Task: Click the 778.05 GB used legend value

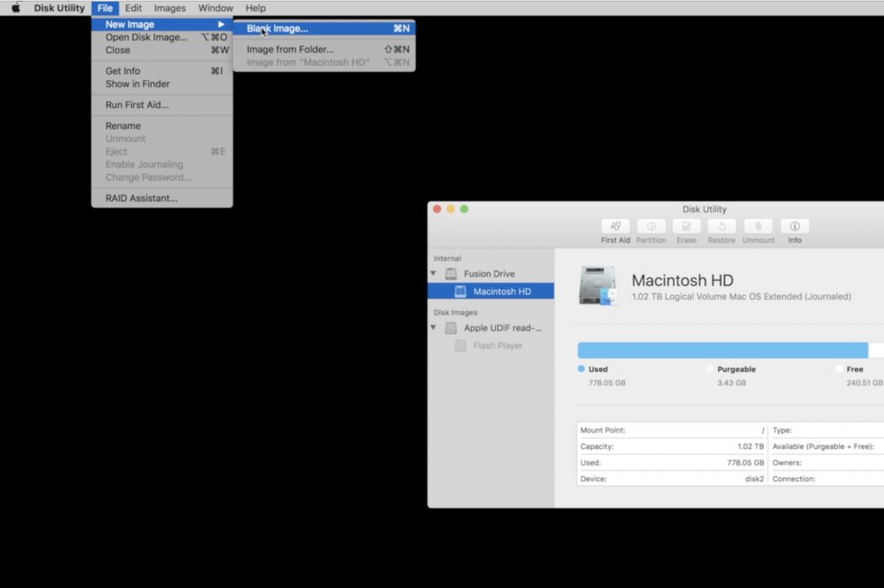Action: (x=607, y=383)
